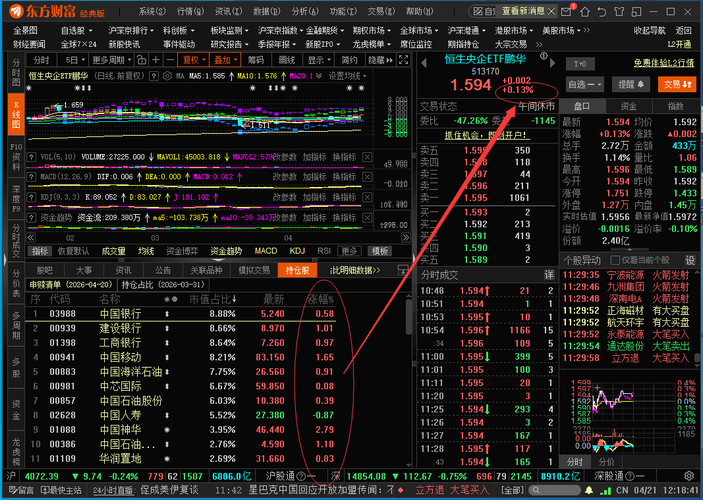
Task: Move chart timeline right double arrow
Action: tap(405, 237)
